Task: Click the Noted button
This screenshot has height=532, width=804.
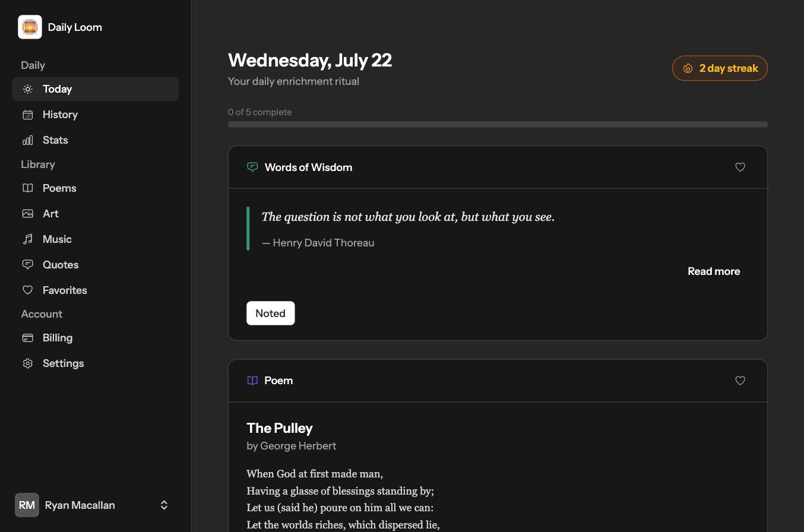Action: pos(271,313)
